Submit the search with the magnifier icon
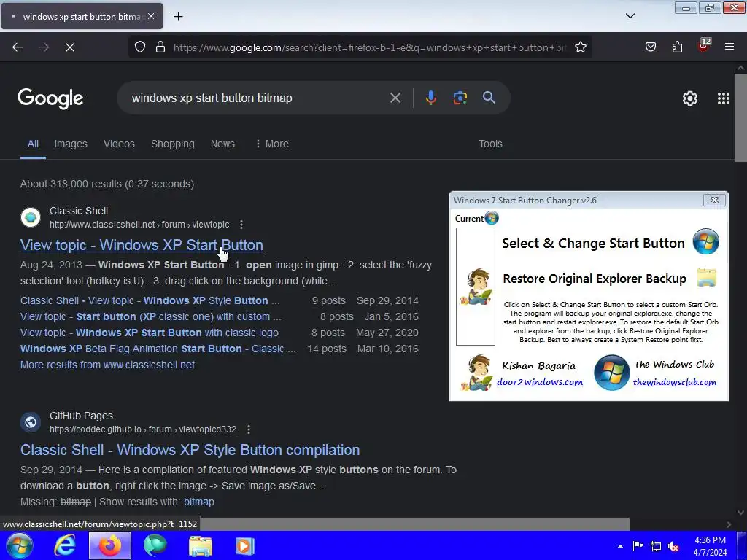747x560 pixels. tap(489, 98)
